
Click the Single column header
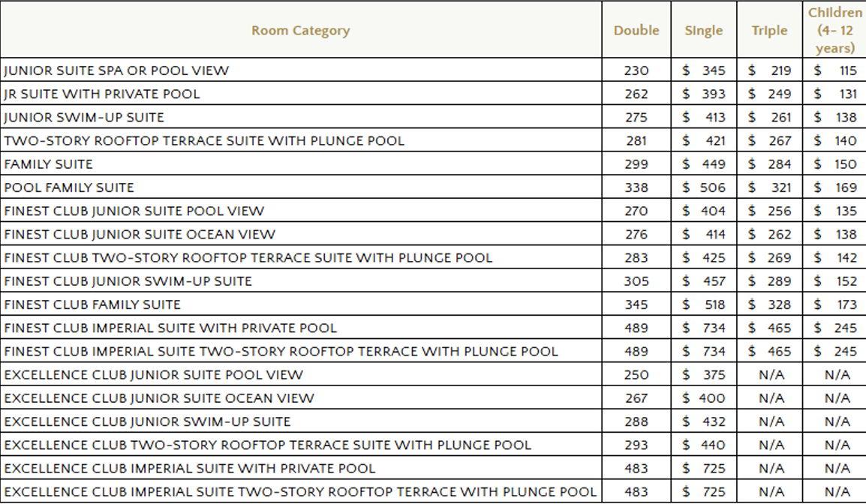704,31
